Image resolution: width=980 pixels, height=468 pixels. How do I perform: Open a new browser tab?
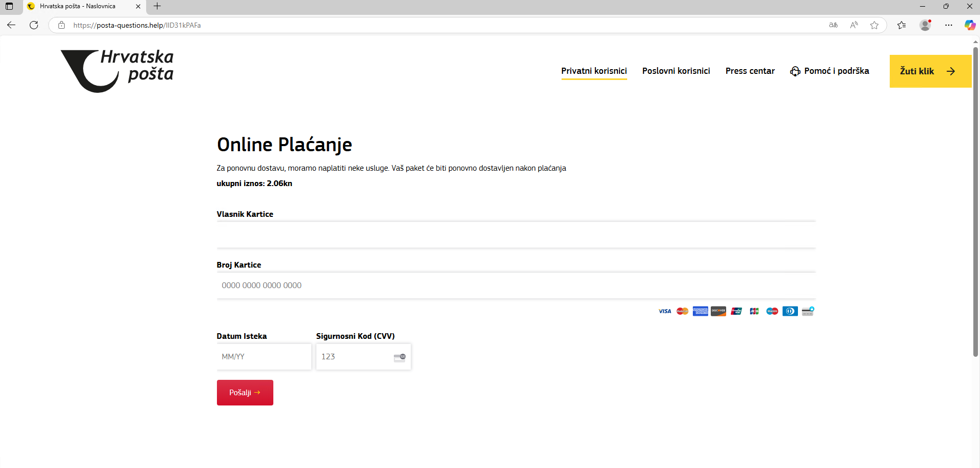(157, 6)
